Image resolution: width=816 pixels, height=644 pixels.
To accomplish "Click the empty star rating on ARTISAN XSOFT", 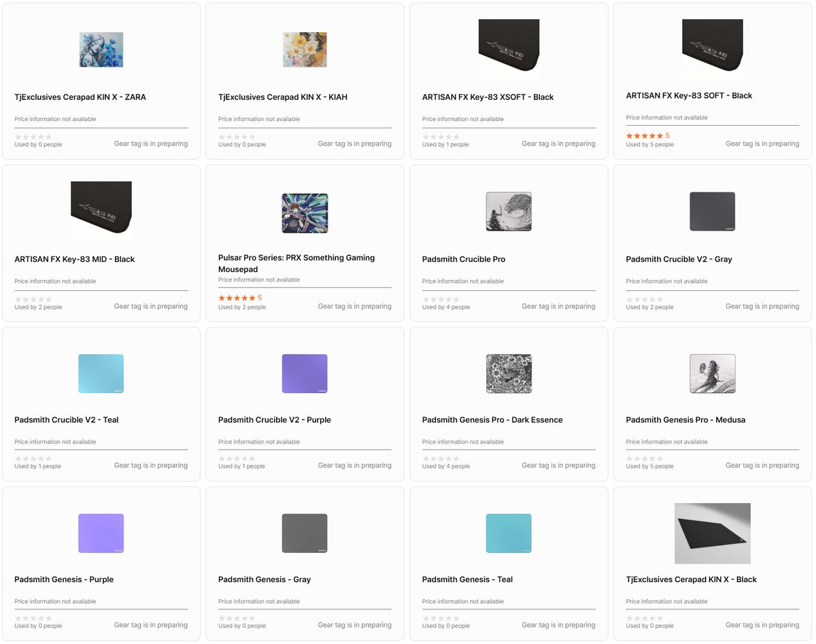I will pyautogui.click(x=441, y=137).
